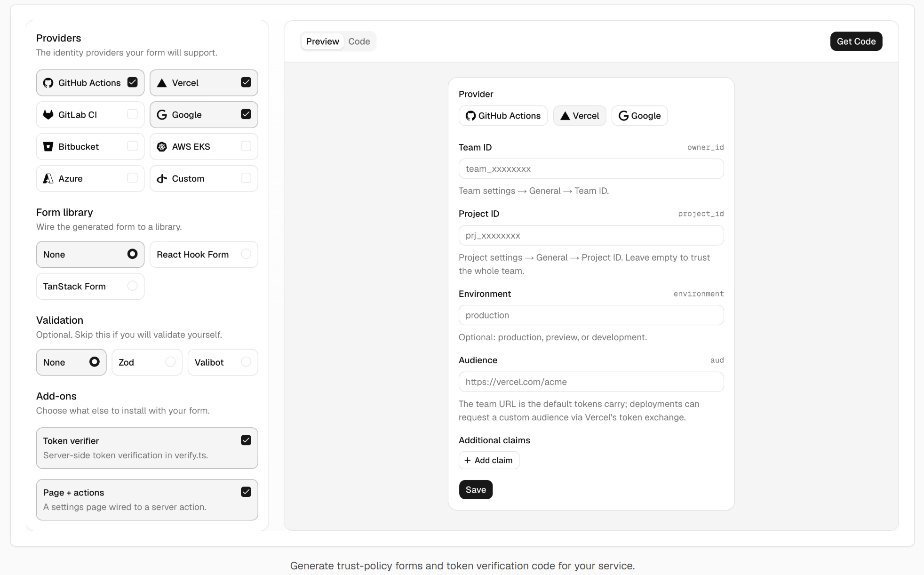Click the Add claim button
This screenshot has width=924, height=575.
pyautogui.click(x=489, y=460)
